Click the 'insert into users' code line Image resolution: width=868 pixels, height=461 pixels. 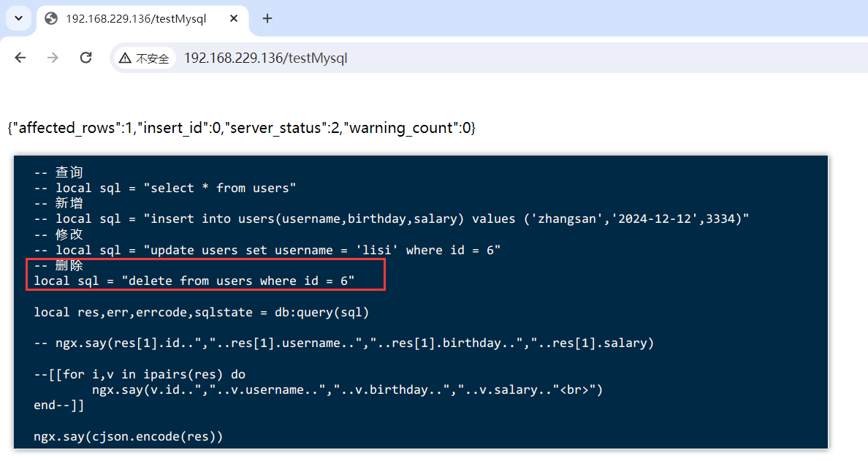coord(392,219)
